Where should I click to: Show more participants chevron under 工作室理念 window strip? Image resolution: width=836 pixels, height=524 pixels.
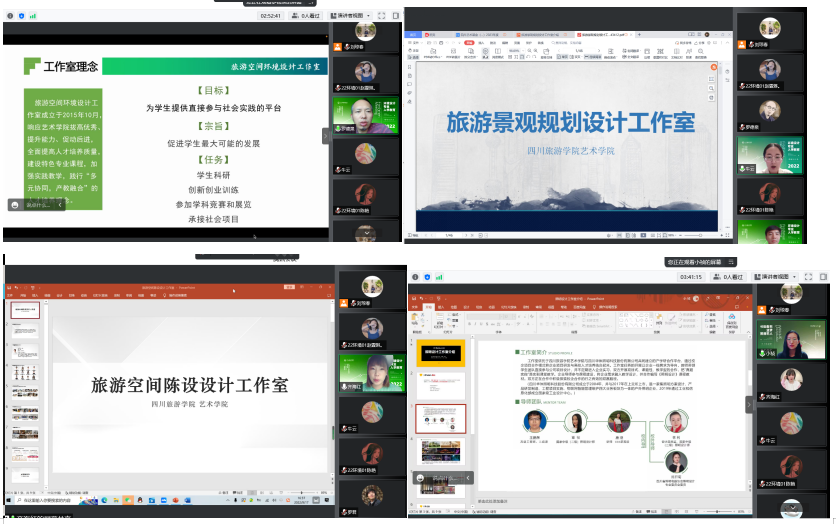click(x=367, y=233)
